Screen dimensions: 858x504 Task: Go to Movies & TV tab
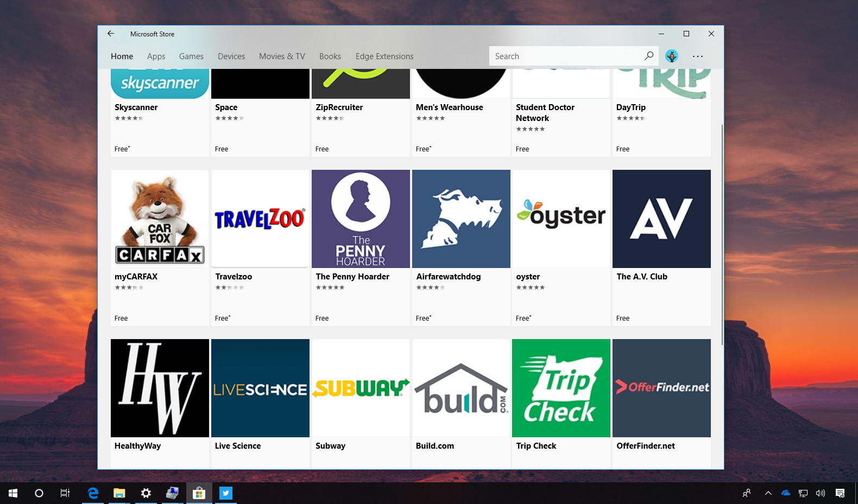click(282, 56)
